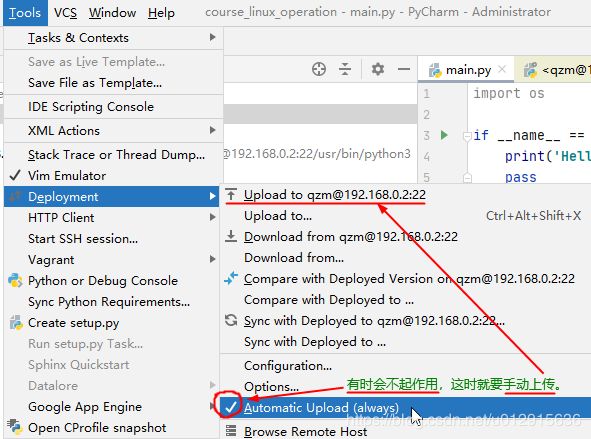Expand XML Actions submenu arrow
This screenshot has width=591, height=439.
click(x=213, y=130)
